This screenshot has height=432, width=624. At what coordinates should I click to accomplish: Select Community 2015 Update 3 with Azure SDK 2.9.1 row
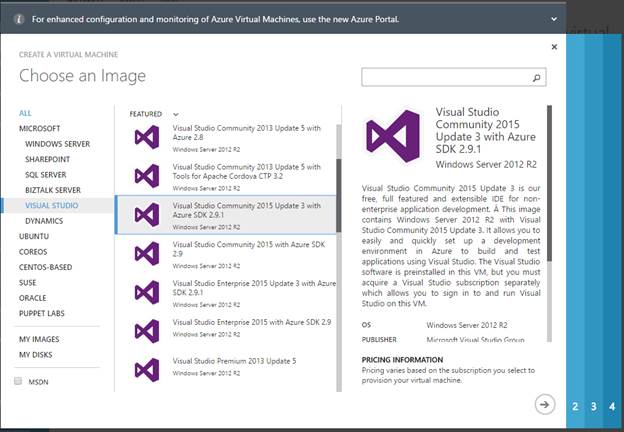226,215
